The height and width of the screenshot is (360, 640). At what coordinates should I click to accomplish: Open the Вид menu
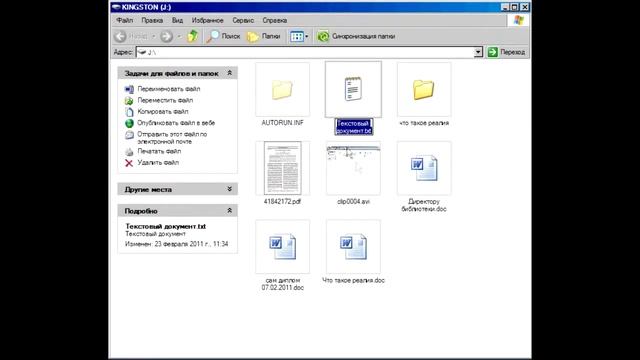point(177,20)
